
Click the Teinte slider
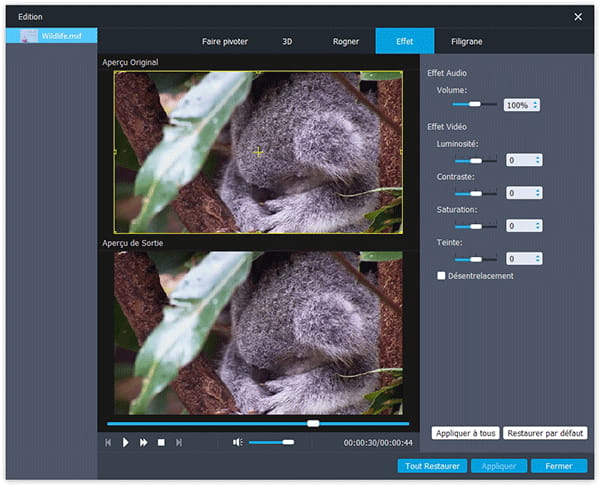(x=475, y=259)
